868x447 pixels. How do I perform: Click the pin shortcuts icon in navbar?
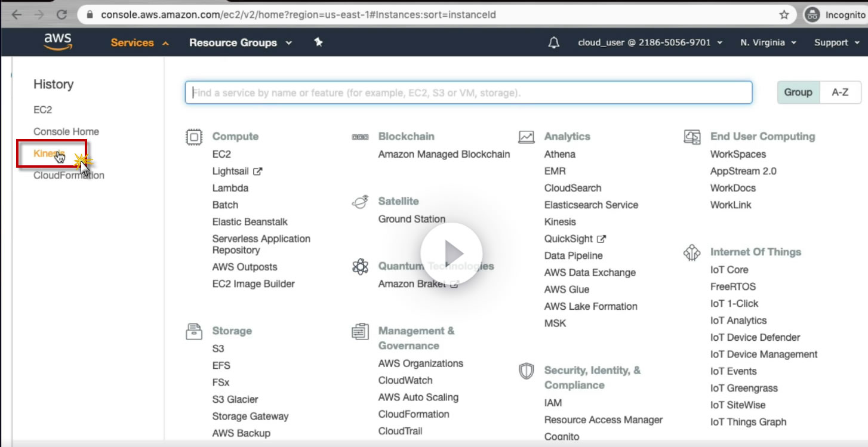[318, 42]
